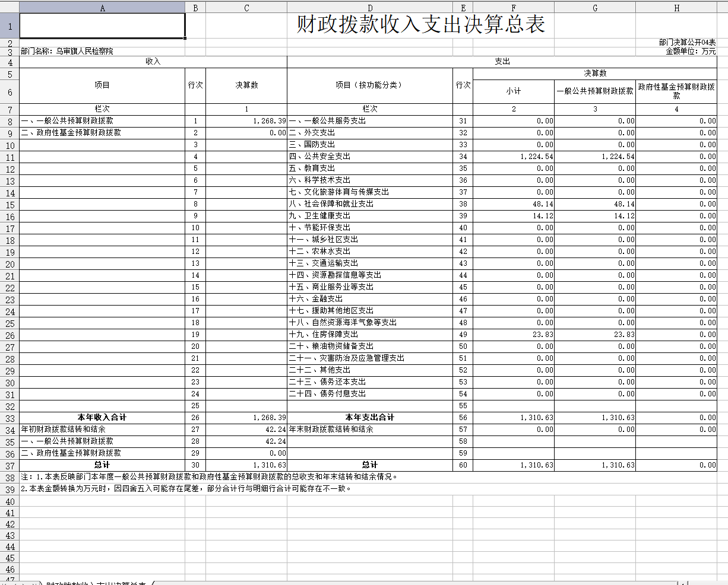
Task: Select column G header
Action: (595, 8)
